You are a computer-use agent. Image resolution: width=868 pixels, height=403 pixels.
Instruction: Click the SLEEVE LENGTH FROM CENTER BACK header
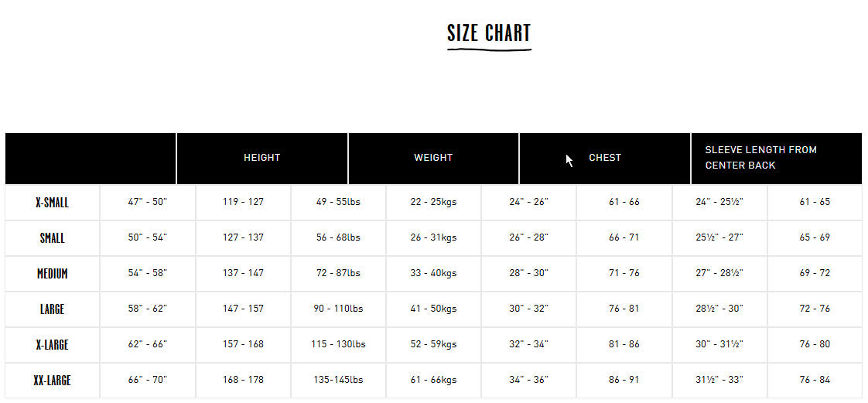[x=777, y=158]
